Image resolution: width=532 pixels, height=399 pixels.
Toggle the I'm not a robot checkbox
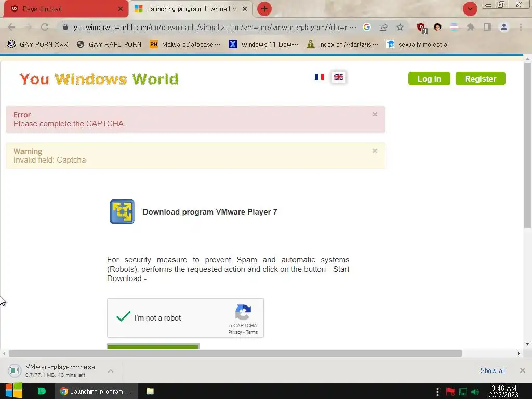pos(124,317)
